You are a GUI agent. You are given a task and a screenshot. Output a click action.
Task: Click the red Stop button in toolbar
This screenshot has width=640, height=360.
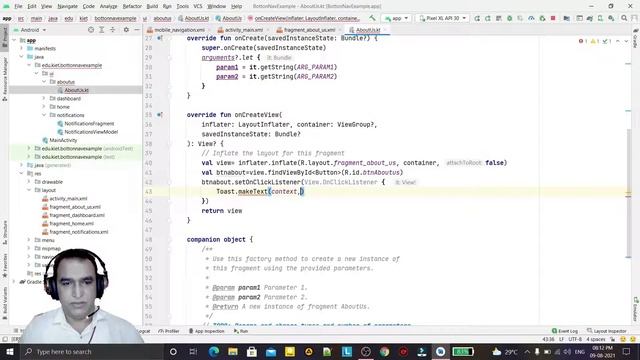tap(553, 18)
